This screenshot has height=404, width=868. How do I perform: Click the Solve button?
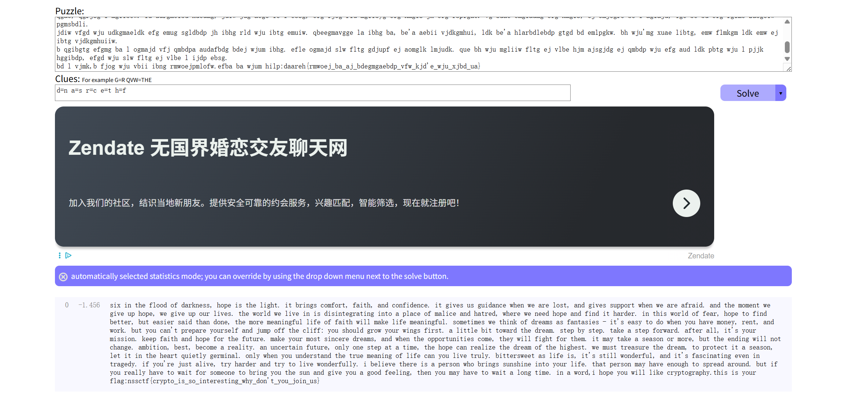click(748, 93)
